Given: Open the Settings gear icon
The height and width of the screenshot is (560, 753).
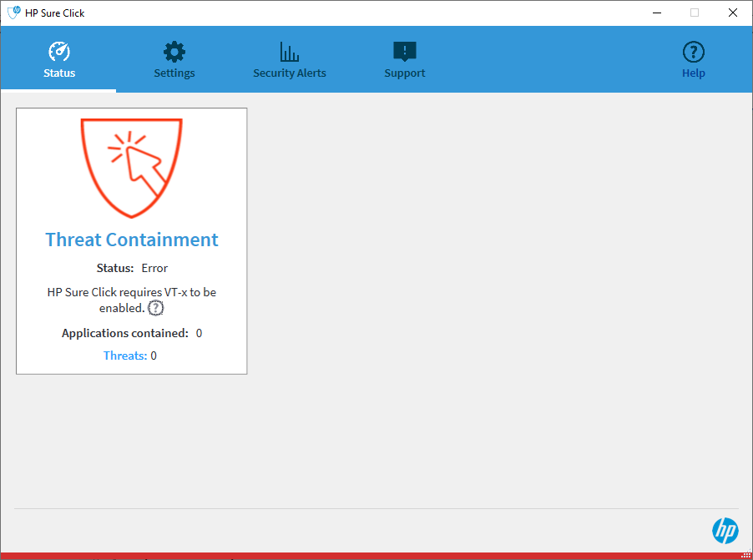Looking at the screenshot, I should pos(174,52).
